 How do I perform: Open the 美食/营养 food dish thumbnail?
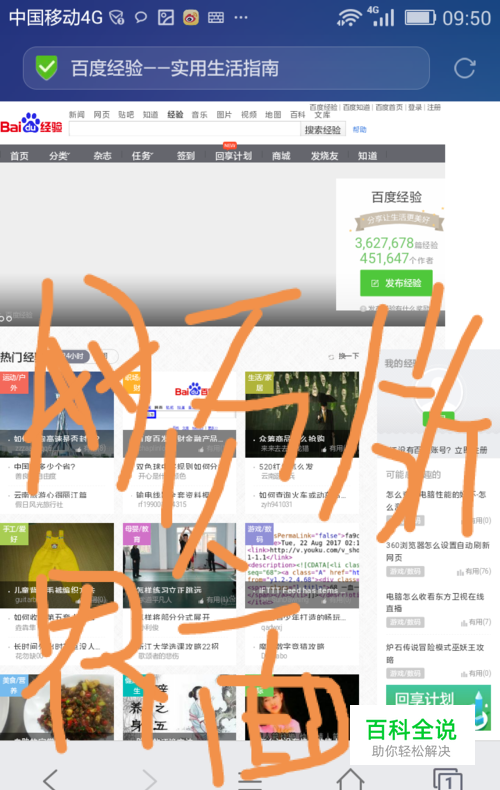tap(57, 708)
